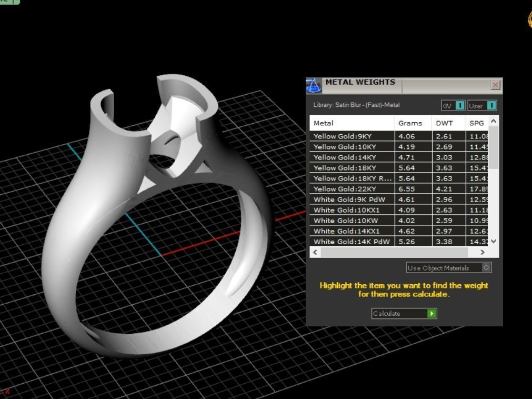Close the Metal Weights panel

(495, 85)
